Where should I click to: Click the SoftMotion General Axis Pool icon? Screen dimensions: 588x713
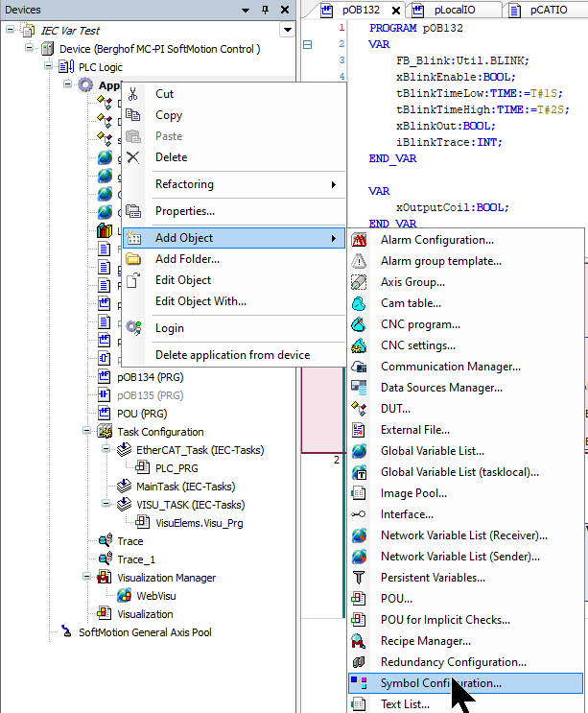pos(67,631)
